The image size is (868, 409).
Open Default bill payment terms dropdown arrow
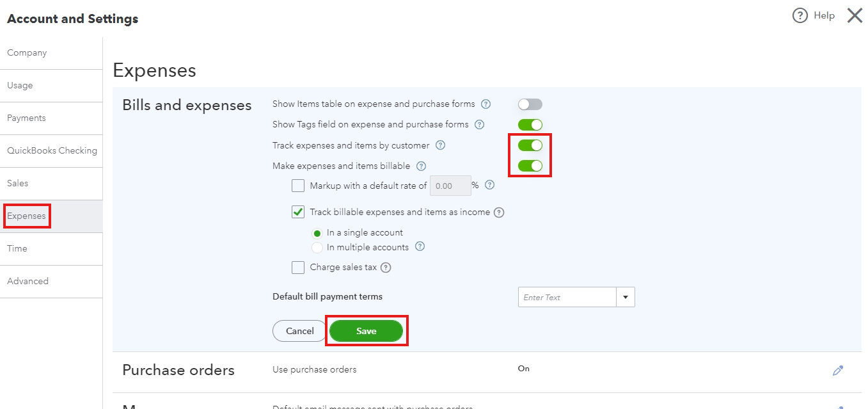click(626, 297)
